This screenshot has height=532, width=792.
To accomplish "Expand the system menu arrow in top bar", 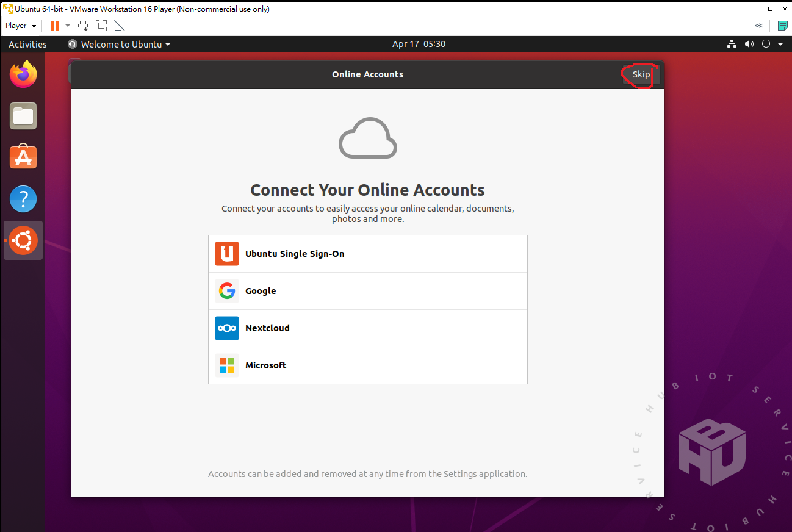I will 780,44.
